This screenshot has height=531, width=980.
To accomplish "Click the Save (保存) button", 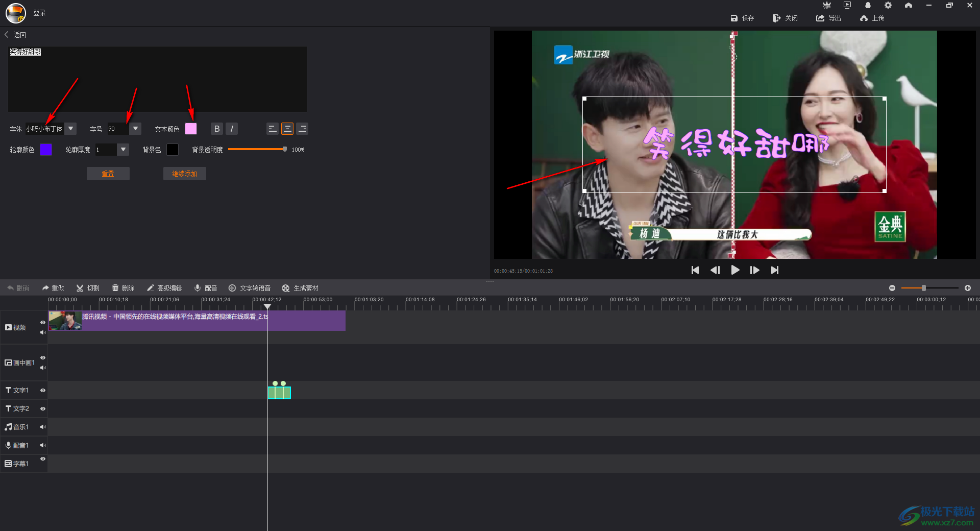I will click(742, 18).
